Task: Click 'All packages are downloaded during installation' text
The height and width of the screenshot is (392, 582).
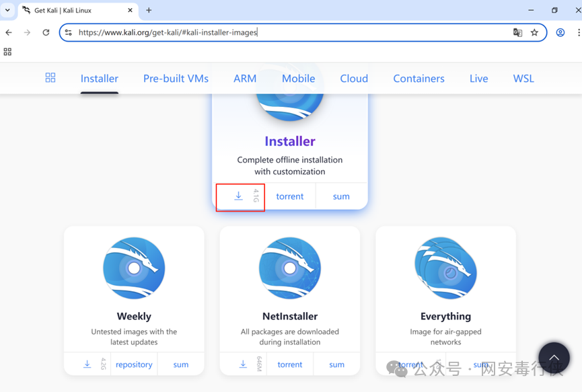Action: click(x=290, y=337)
